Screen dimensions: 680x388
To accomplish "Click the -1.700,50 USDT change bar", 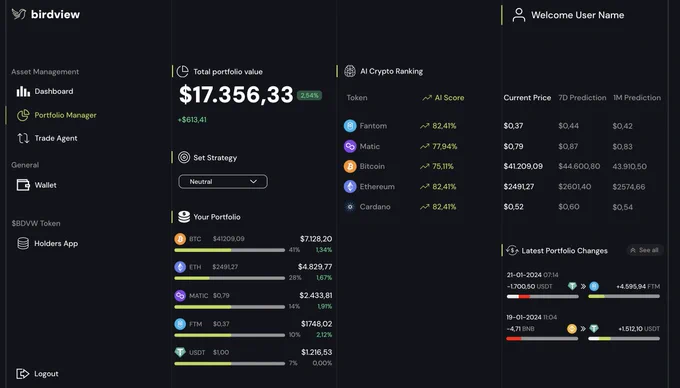I will (x=543, y=297).
